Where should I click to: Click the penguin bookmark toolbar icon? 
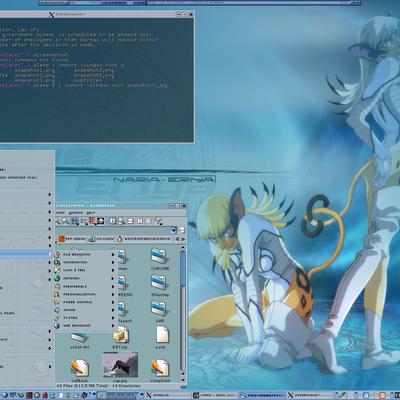120,239
